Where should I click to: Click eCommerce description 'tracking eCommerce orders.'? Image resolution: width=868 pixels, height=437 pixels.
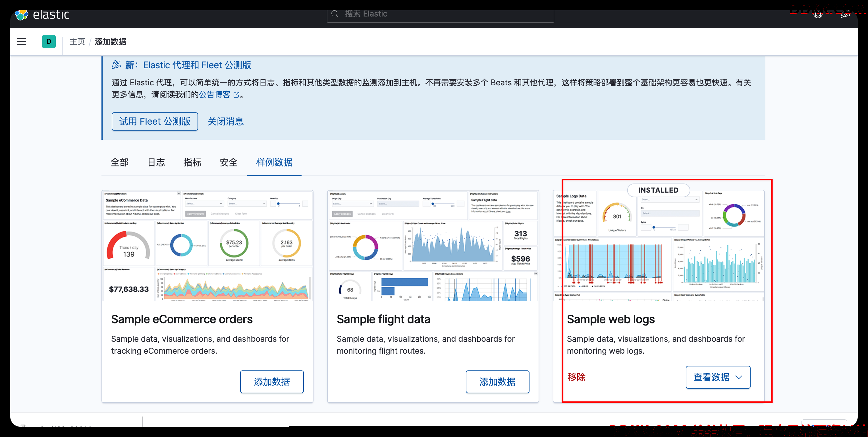tap(164, 351)
